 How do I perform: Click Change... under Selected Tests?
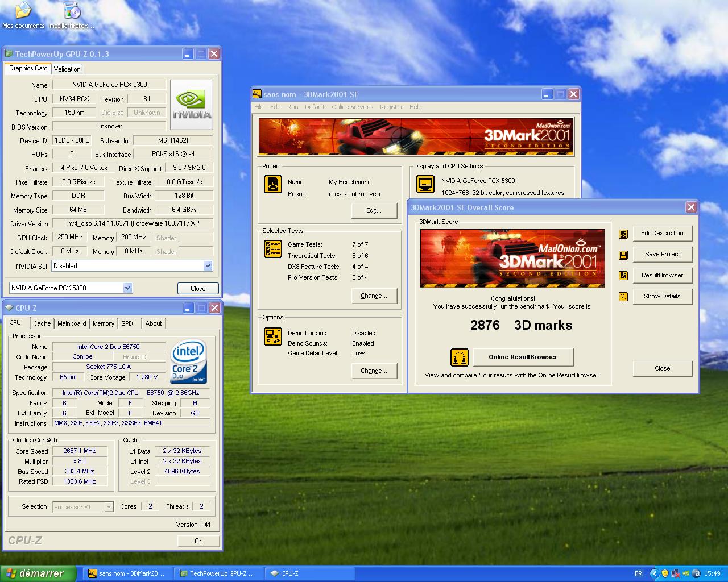(x=374, y=296)
